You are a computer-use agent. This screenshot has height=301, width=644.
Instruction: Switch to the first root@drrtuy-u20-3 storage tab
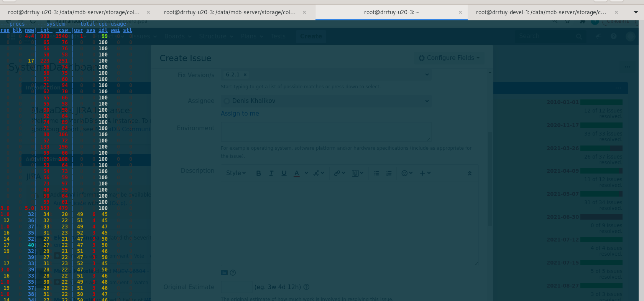click(74, 12)
